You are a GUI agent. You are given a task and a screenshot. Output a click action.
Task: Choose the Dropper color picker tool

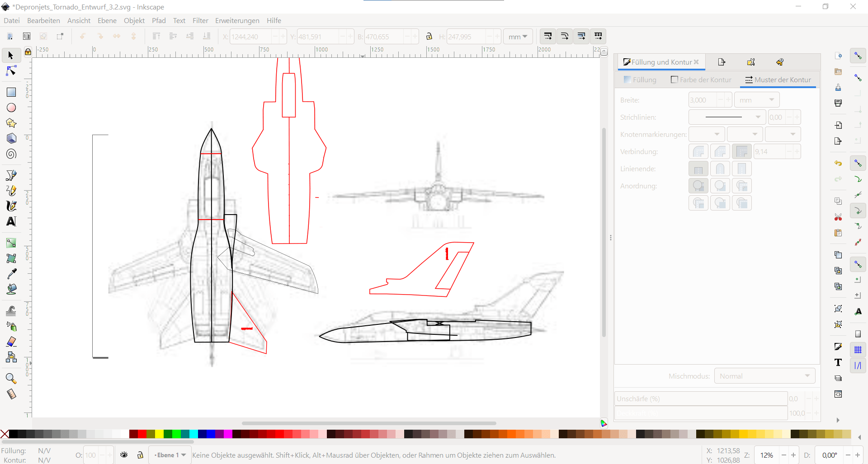[11, 272]
